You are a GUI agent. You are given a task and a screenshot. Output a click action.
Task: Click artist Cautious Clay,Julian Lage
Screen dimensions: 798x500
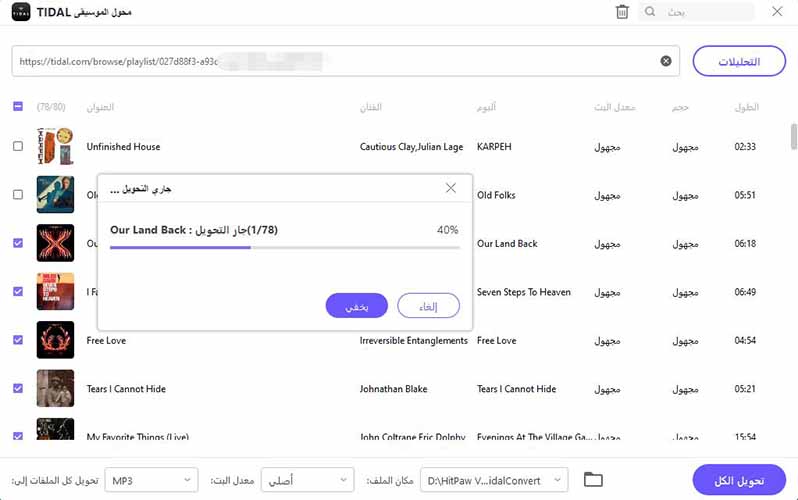(411, 147)
